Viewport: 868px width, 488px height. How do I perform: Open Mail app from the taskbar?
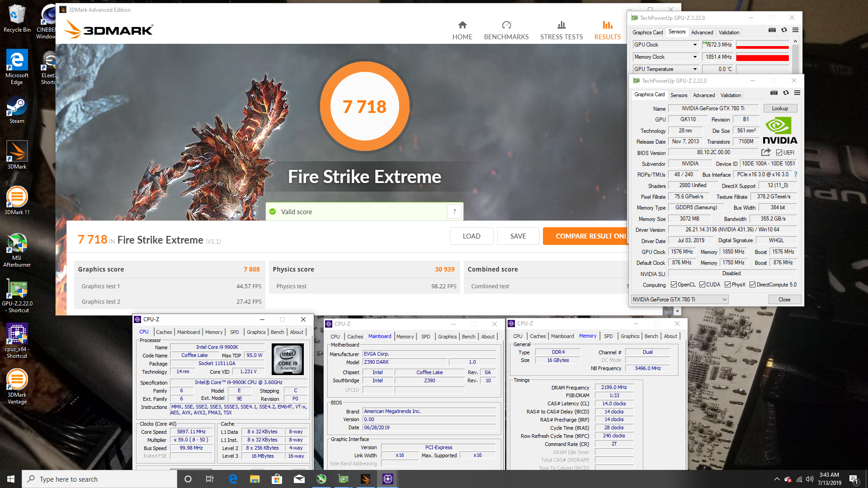tap(299, 479)
